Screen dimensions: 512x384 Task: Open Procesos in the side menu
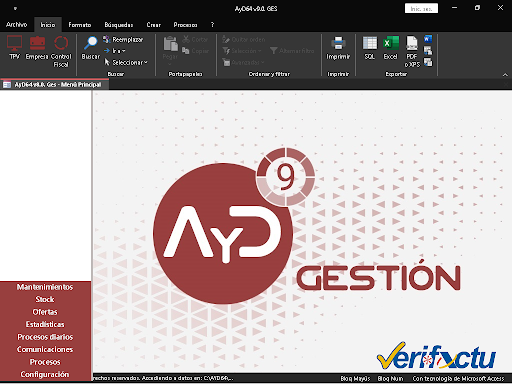click(x=45, y=362)
